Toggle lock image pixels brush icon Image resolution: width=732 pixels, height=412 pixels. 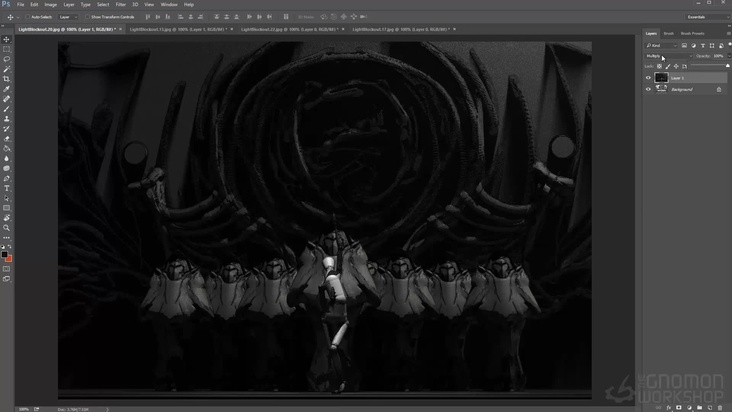point(668,66)
